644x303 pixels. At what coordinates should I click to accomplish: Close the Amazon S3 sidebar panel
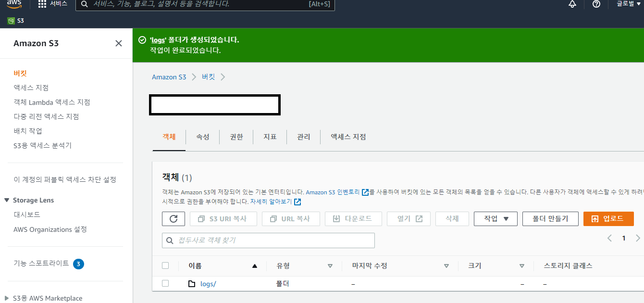(x=119, y=43)
